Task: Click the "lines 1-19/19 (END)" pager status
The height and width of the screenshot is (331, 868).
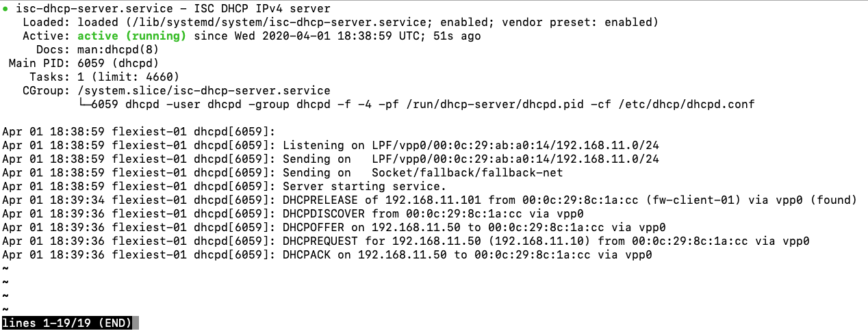Action: (x=70, y=323)
